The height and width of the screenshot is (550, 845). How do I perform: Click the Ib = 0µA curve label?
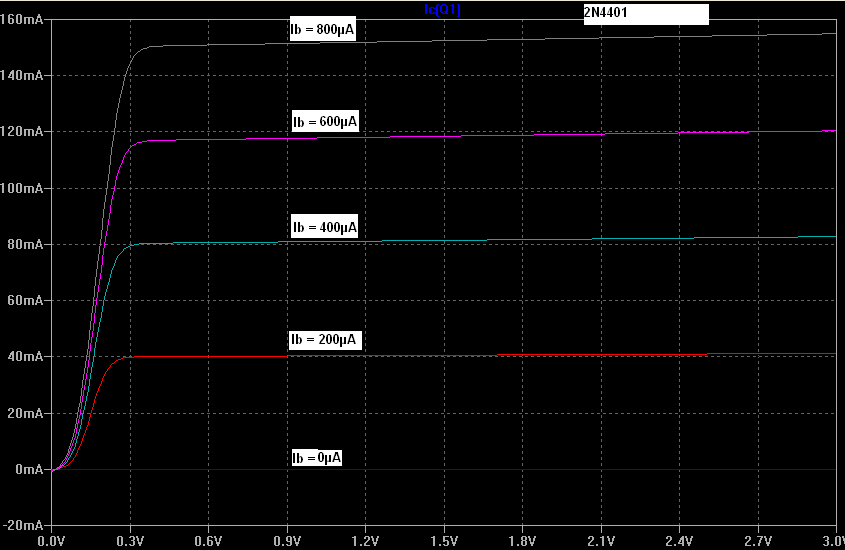317,458
